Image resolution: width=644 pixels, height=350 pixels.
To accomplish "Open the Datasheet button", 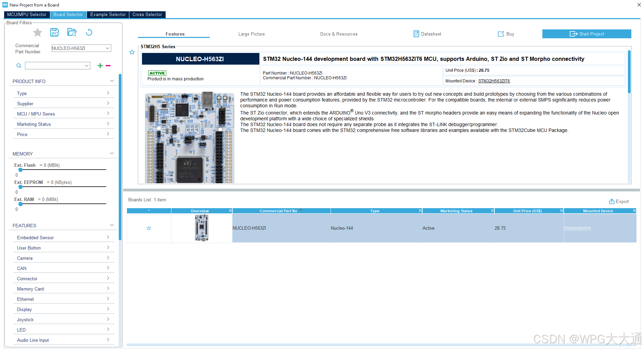I will (x=427, y=34).
